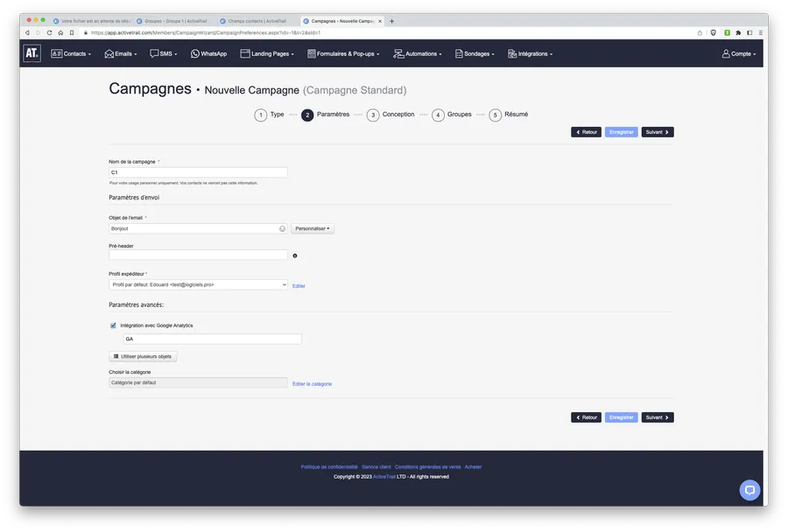Image resolution: width=788 pixels, height=532 pixels.
Task: Focus the Nom de la campagne field
Action: [198, 172]
